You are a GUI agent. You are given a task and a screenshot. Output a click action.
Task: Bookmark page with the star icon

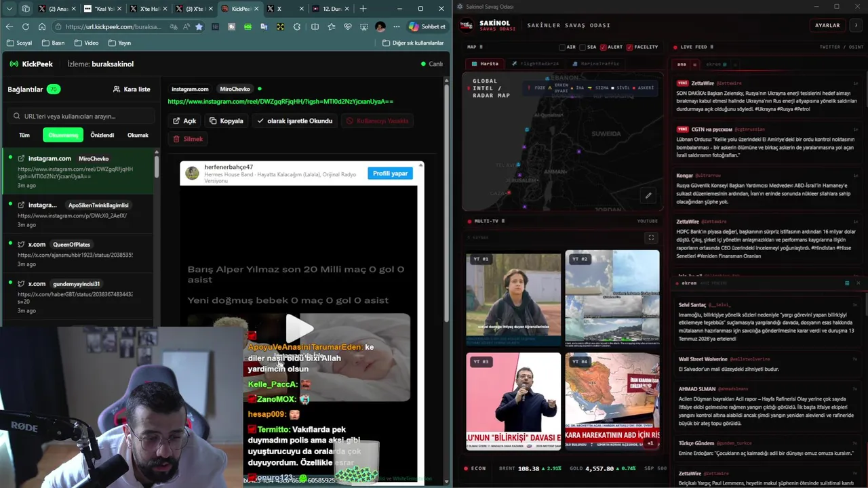(x=199, y=26)
